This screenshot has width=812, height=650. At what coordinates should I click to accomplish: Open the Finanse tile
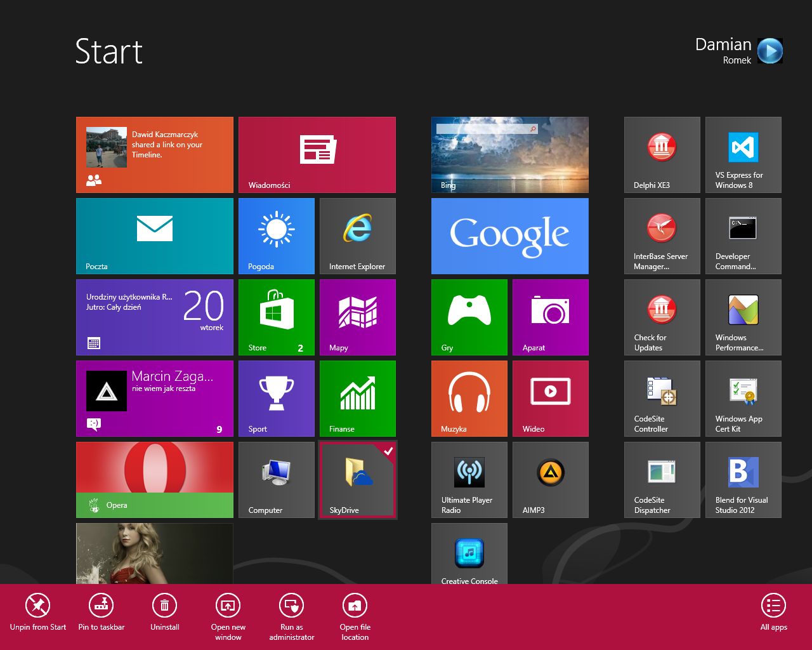pos(358,399)
